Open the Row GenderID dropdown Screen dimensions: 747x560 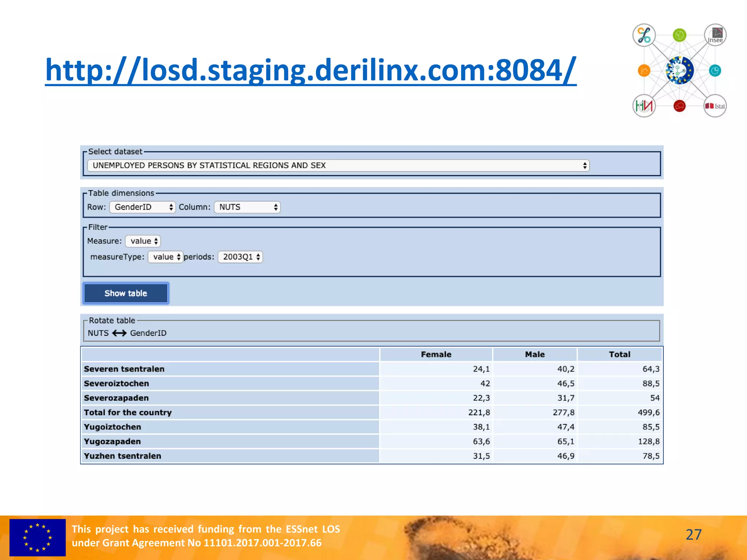pos(143,207)
